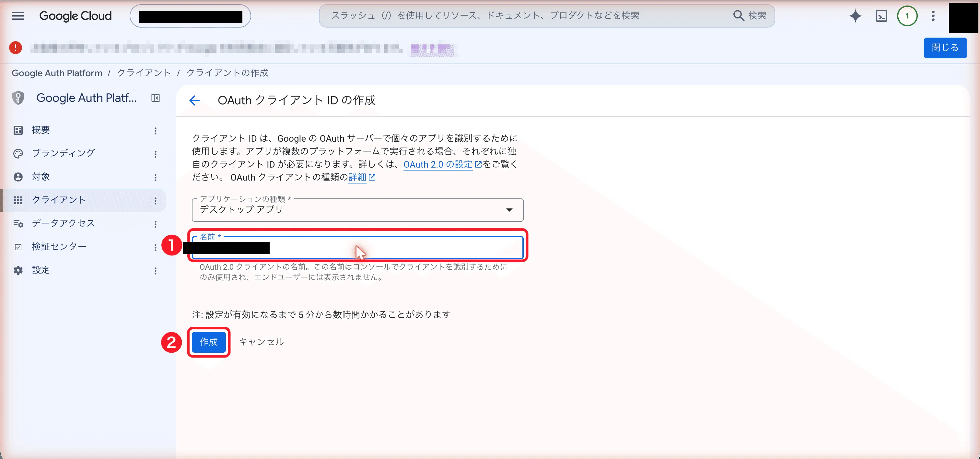980x459 pixels.
Task: Open the project selector pill
Action: [x=190, y=16]
